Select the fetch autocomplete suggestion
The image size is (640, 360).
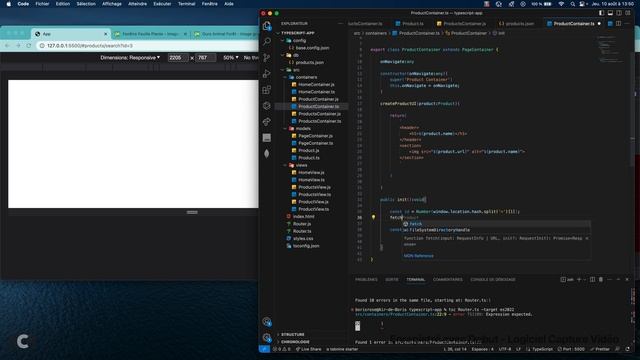click(496, 224)
